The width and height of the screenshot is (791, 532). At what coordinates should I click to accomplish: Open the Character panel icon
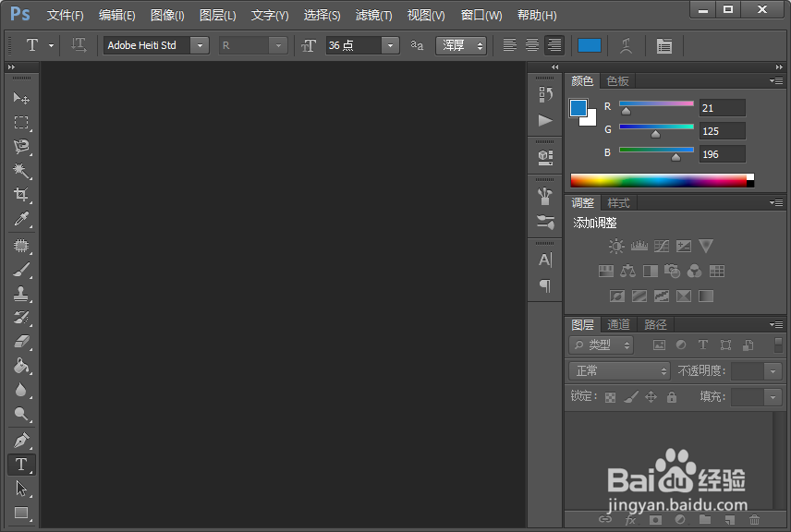[545, 260]
